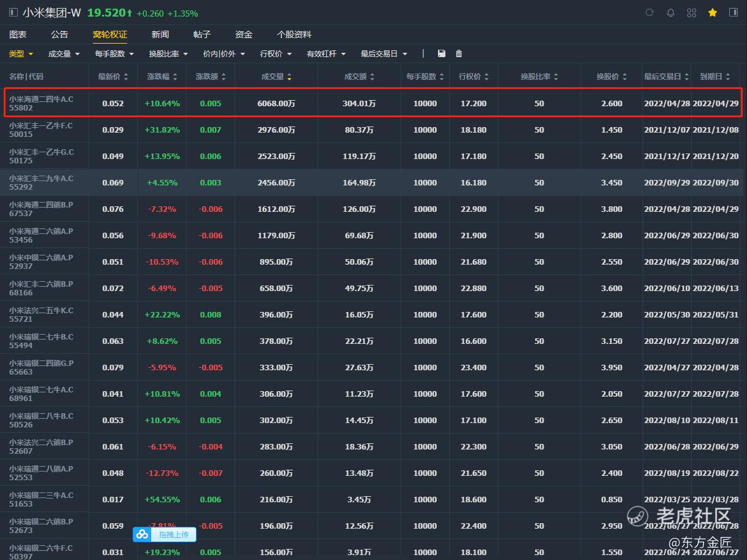747x560 pixels.
Task: Switch to the 图表 tab
Action: [18, 34]
